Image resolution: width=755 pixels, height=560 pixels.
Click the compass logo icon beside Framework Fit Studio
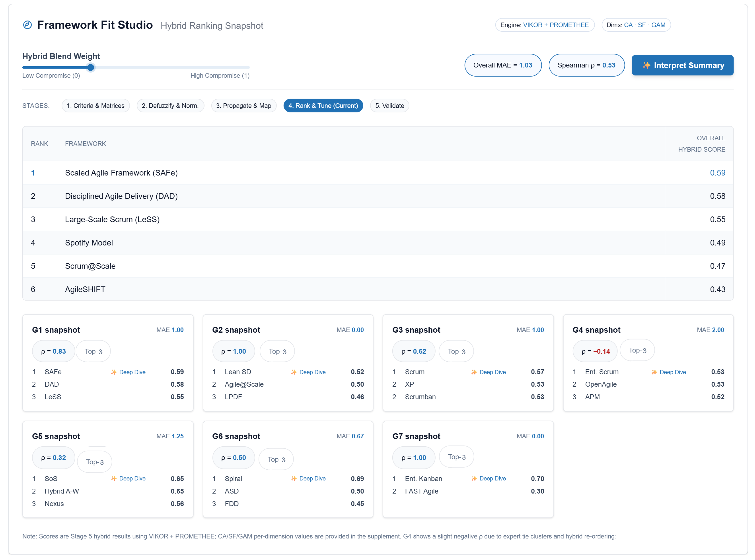tap(27, 25)
